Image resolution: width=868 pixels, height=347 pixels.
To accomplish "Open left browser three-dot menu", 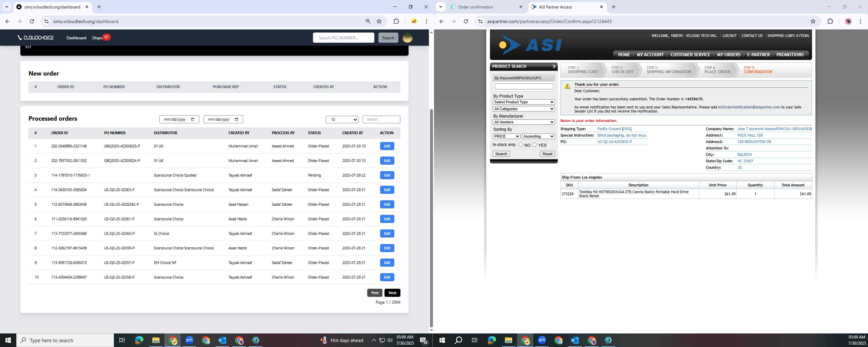I will (x=427, y=21).
